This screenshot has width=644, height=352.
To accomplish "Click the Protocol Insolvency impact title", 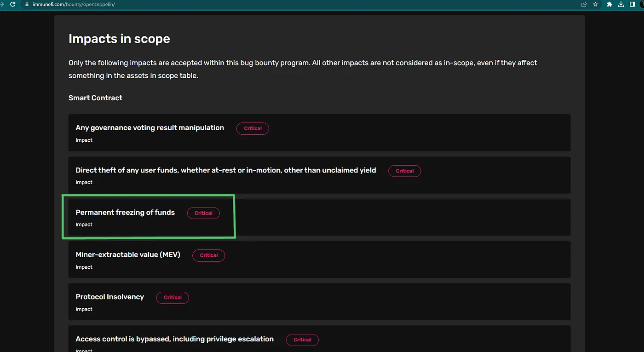I will tap(110, 297).
